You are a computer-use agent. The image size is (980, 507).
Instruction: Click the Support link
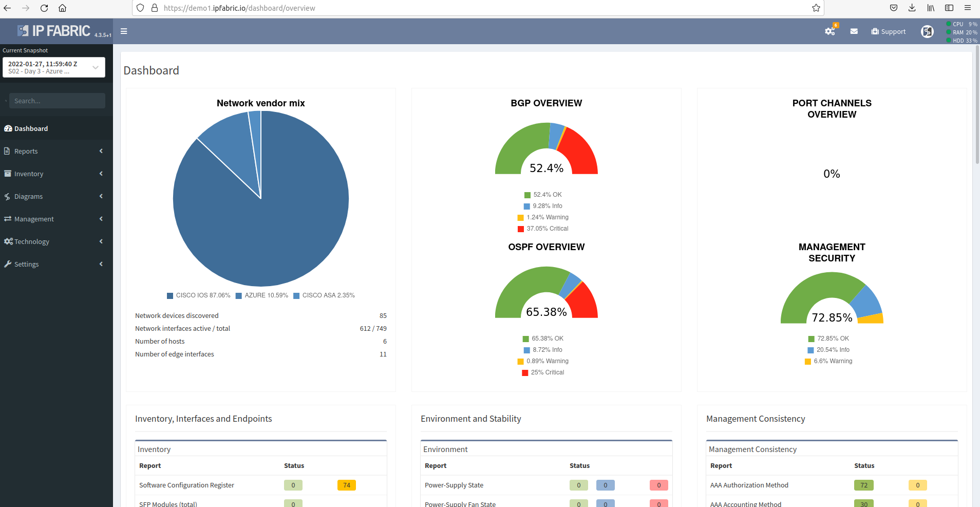click(889, 31)
